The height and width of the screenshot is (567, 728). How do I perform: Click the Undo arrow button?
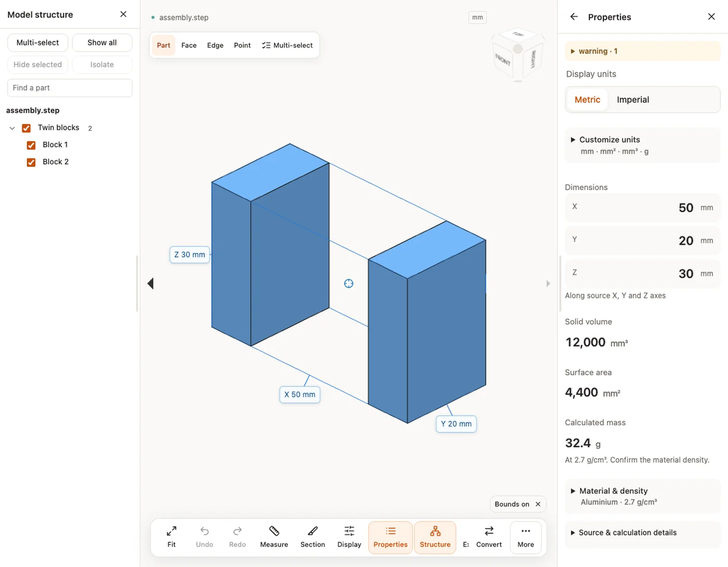coord(204,537)
